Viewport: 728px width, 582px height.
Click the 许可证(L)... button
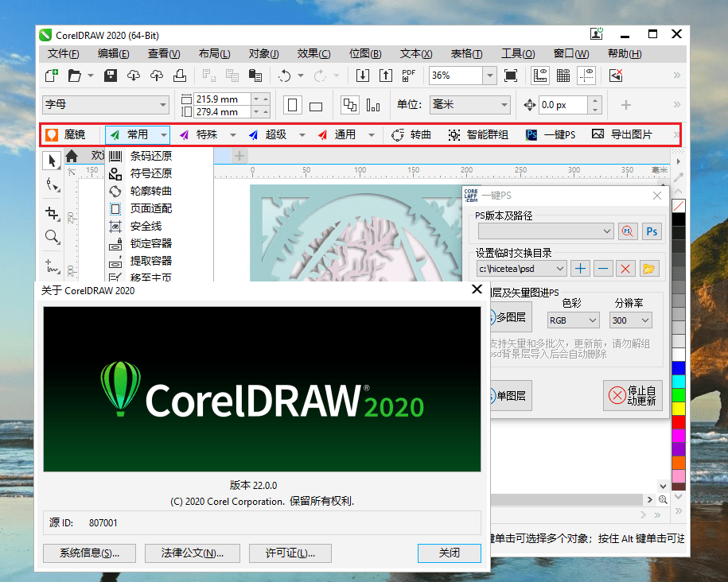pos(290,553)
